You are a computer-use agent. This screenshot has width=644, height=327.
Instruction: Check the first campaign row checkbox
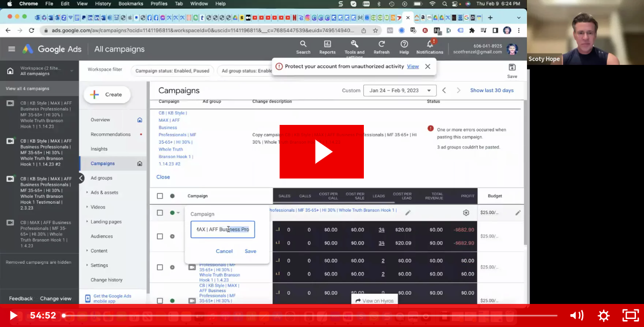click(x=160, y=213)
